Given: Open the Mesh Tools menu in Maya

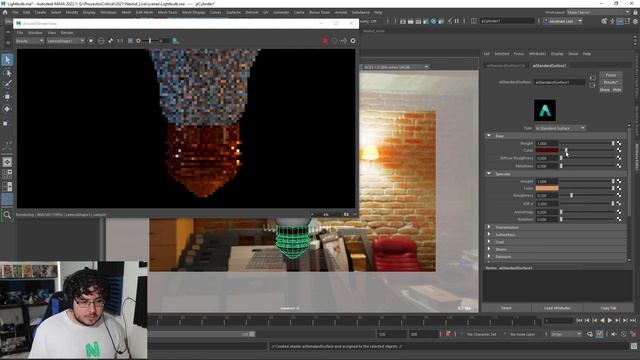Looking at the screenshot, I should (167, 13).
